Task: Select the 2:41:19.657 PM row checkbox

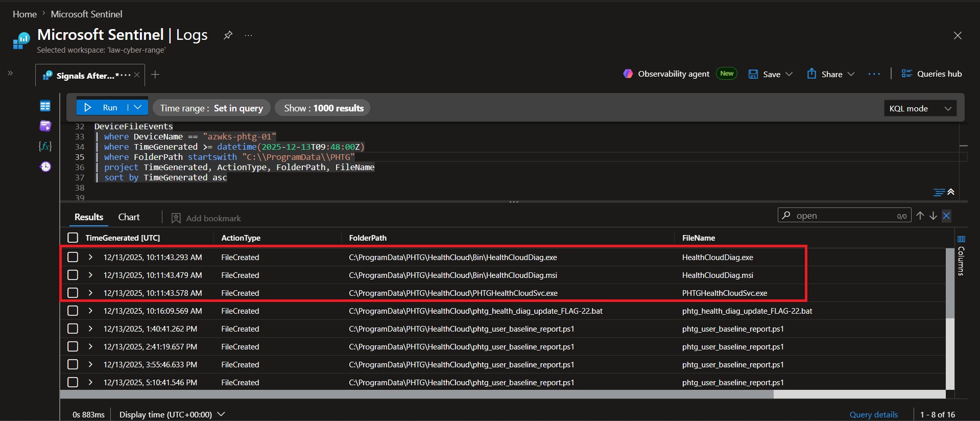Action: (x=73, y=346)
